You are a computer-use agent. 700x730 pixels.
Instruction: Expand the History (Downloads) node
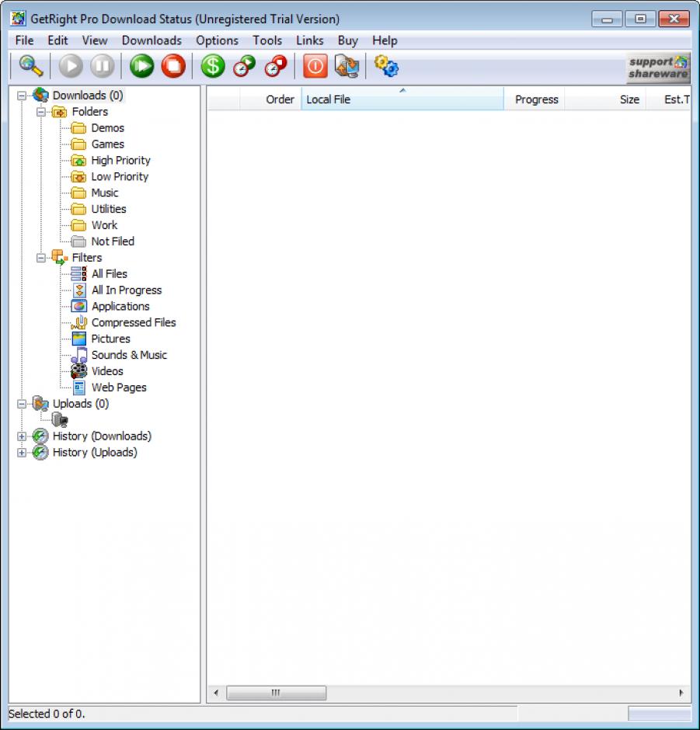22,436
